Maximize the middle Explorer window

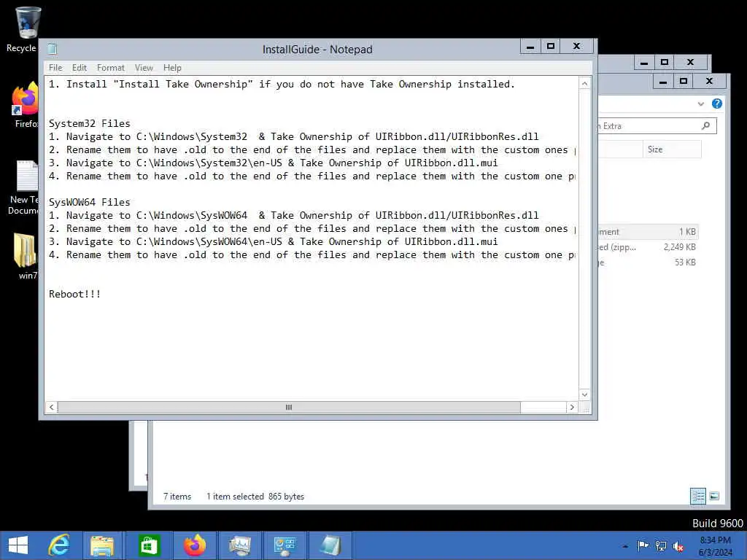click(x=683, y=82)
